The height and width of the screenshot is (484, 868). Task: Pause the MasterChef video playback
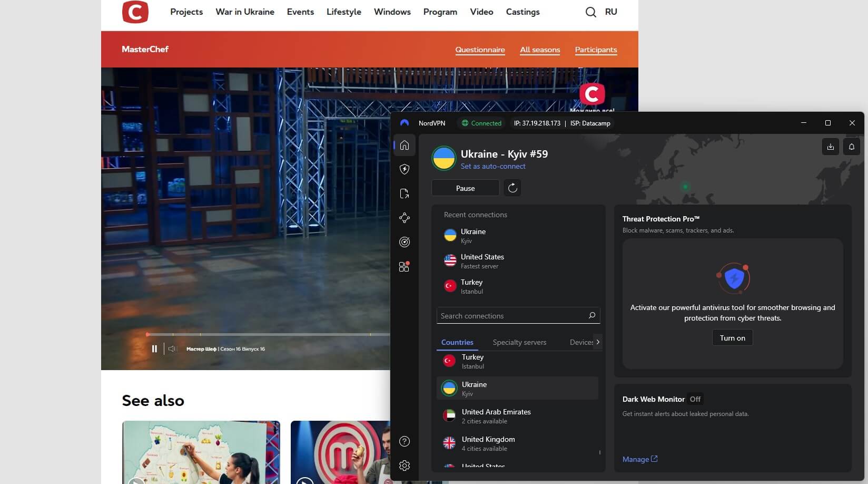click(x=155, y=349)
